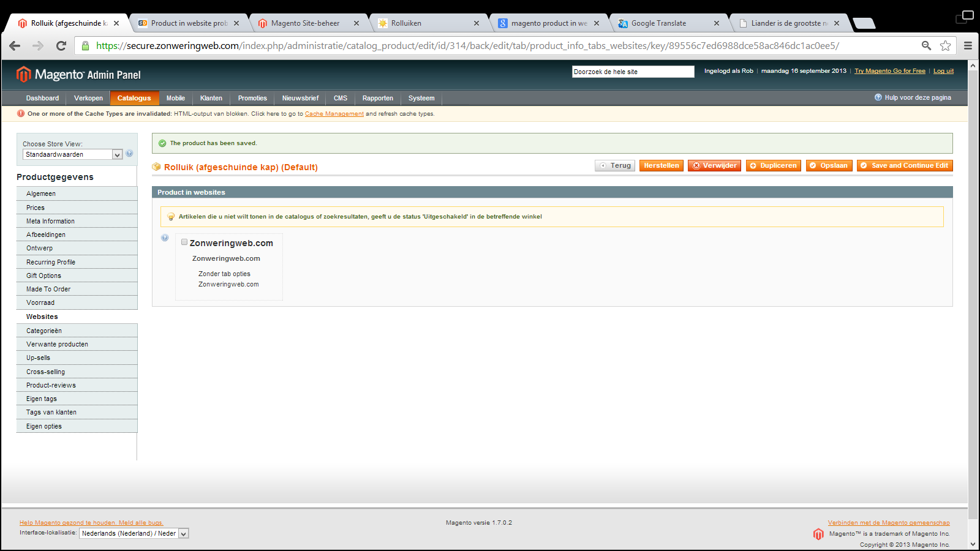Viewport: 980px width, 551px height.
Task: Open the Voorraad product tab
Action: [77, 302]
